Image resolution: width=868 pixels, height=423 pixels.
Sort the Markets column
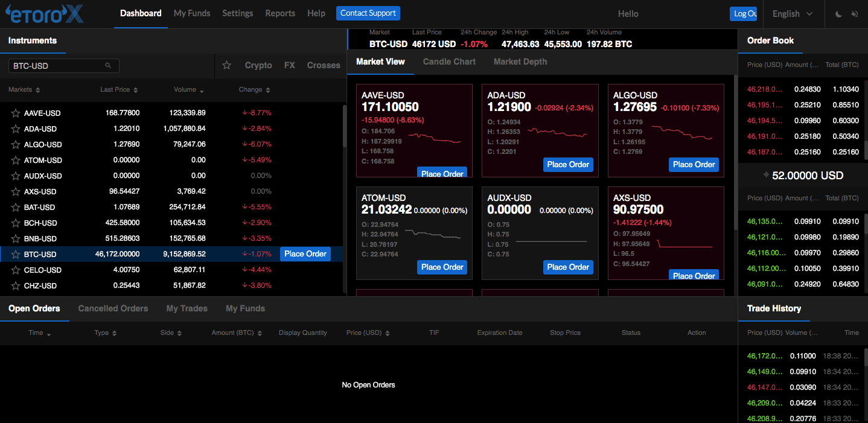point(24,89)
